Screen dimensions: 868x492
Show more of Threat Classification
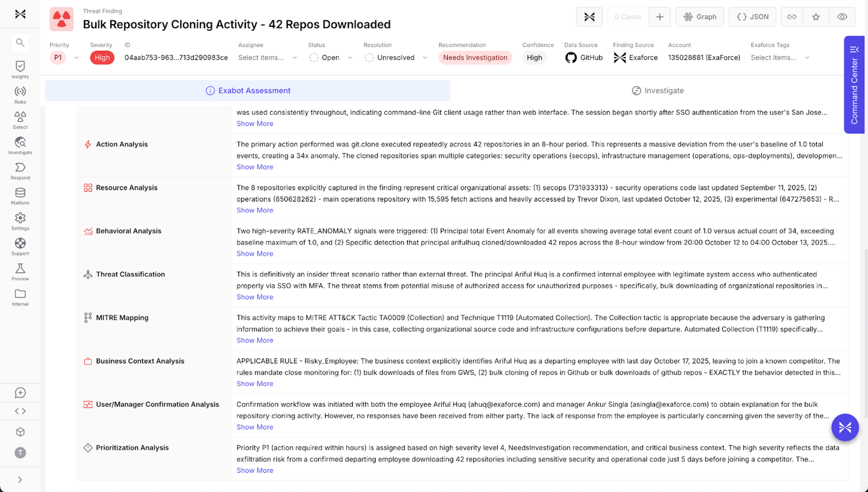(x=255, y=297)
